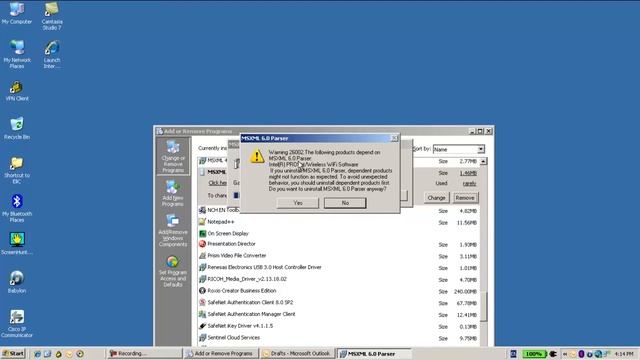
Task: Click Yes in MSXML 6.0 Parser dialog
Action: (x=298, y=203)
